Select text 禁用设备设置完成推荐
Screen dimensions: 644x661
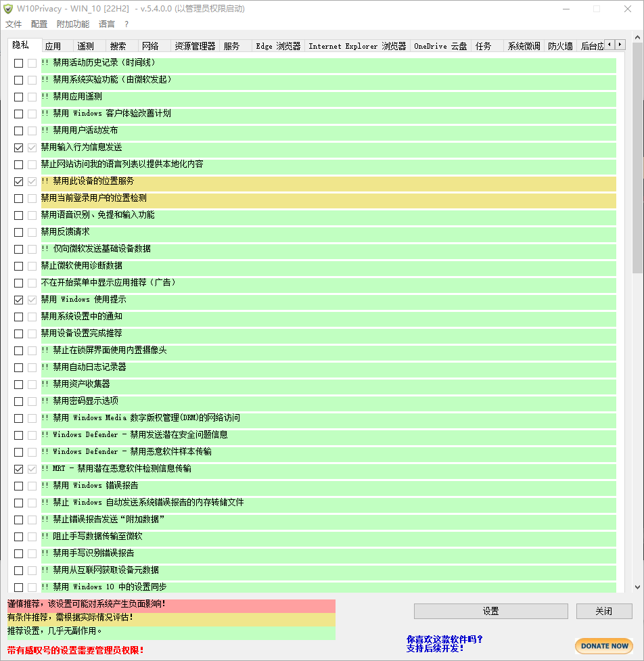click(82, 333)
